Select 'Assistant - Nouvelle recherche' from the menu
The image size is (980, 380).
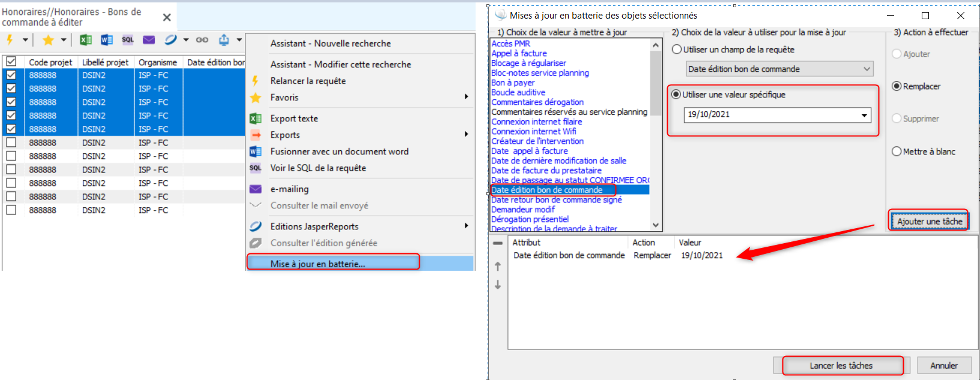pyautogui.click(x=330, y=43)
